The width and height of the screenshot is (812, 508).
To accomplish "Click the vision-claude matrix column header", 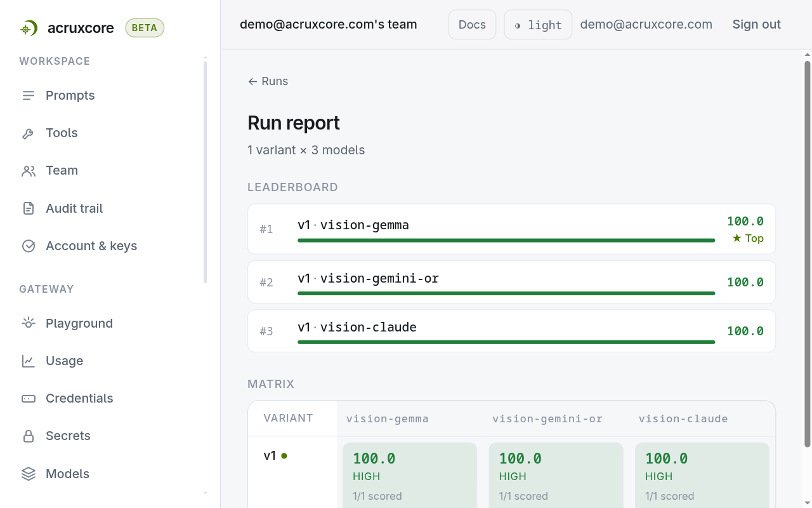I will click(x=683, y=419).
